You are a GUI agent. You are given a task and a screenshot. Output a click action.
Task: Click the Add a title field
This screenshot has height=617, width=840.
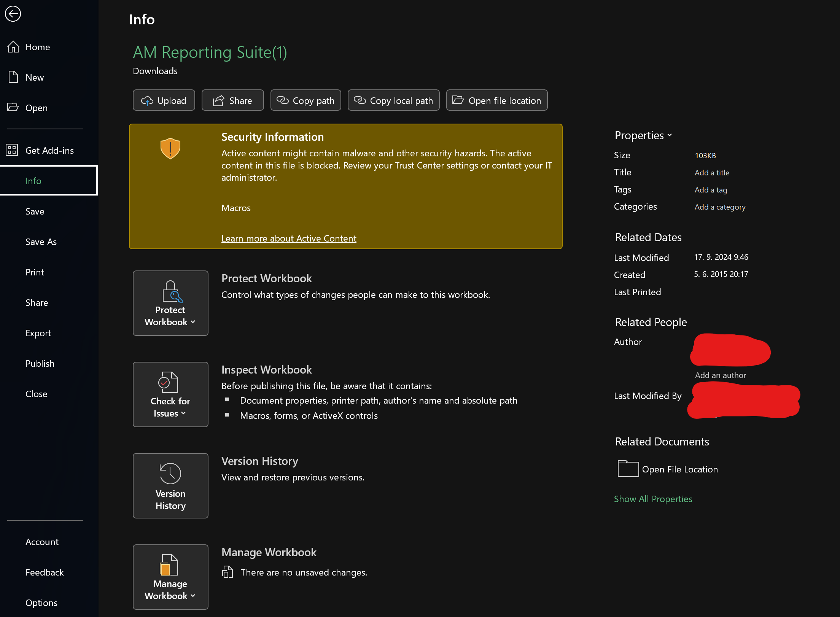coord(712,173)
